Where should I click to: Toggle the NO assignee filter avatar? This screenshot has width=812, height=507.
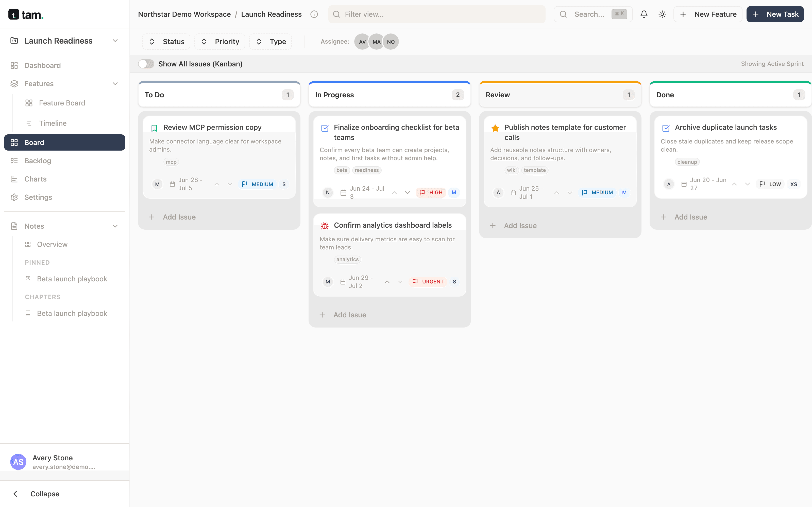coord(391,42)
